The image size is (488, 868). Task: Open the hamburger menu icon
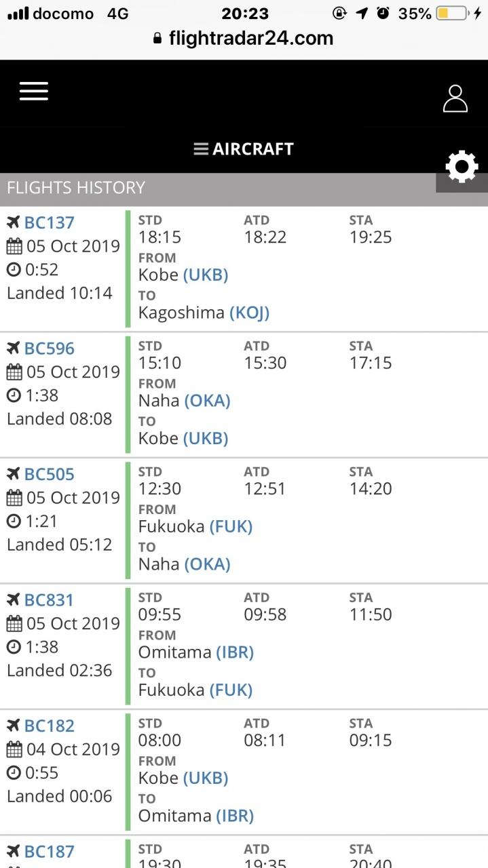(x=34, y=92)
